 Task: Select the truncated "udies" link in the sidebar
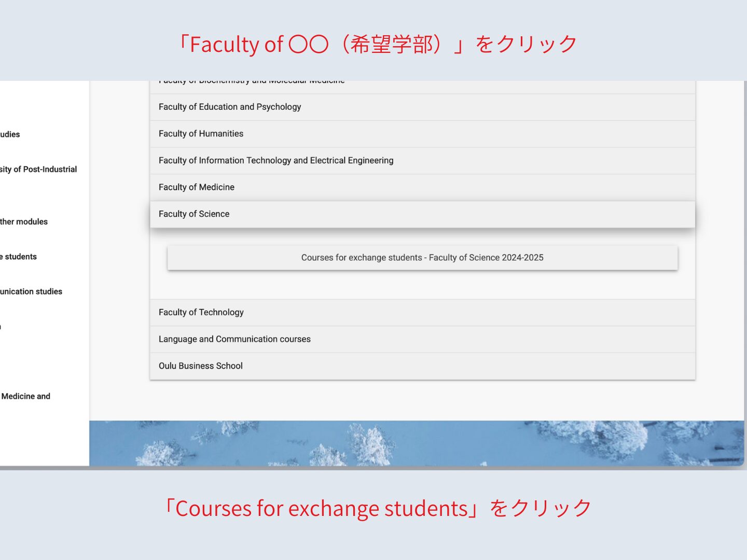10,135
